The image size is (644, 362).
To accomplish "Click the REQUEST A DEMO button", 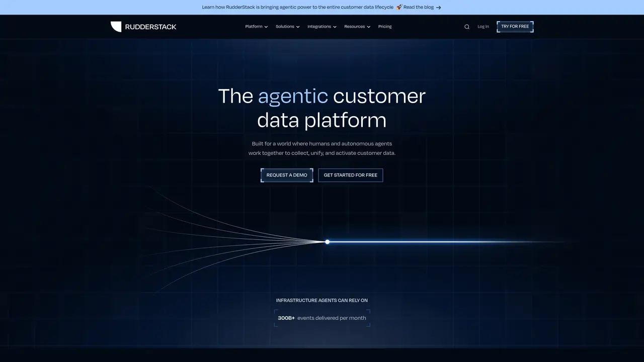I will (287, 175).
